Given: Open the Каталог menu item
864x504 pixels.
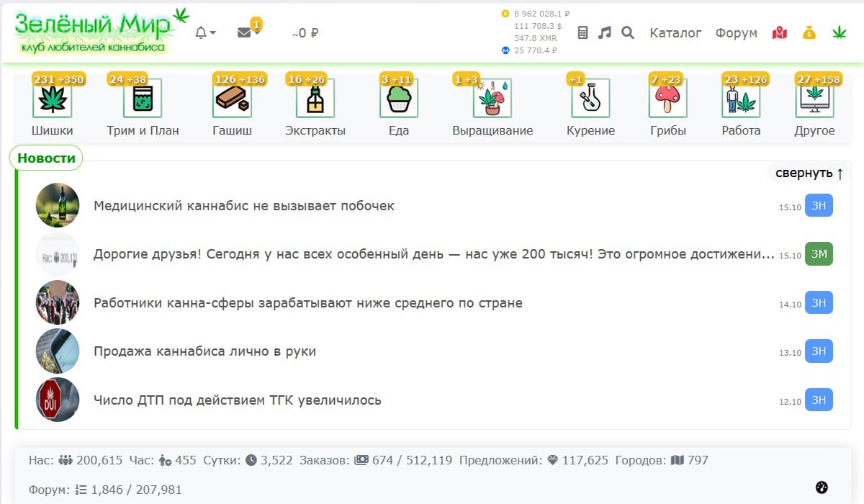Looking at the screenshot, I should coord(675,33).
